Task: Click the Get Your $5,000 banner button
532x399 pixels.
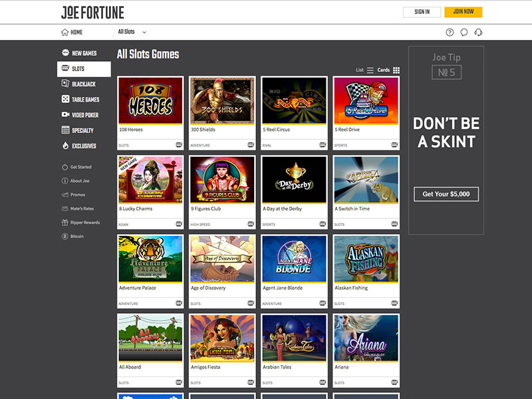Action: [446, 194]
